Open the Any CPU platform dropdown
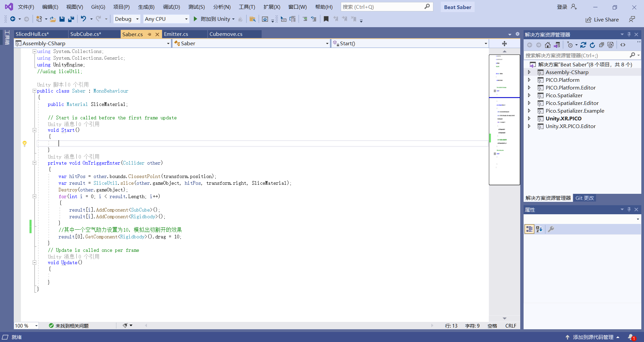This screenshot has width=644, height=342. [166, 19]
